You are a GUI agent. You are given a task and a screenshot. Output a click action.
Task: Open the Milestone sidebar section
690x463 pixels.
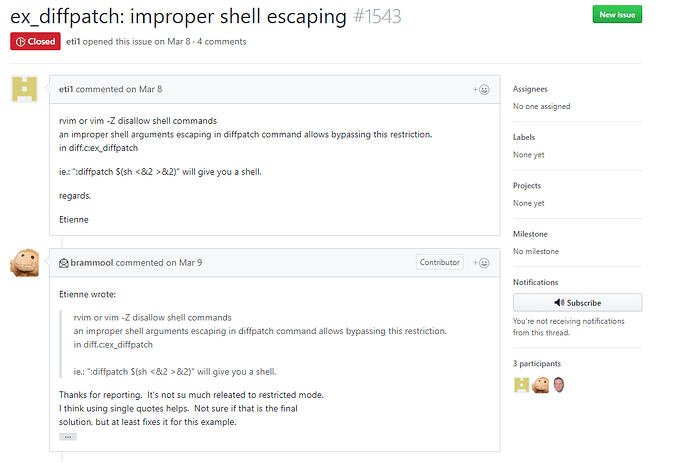(x=530, y=234)
